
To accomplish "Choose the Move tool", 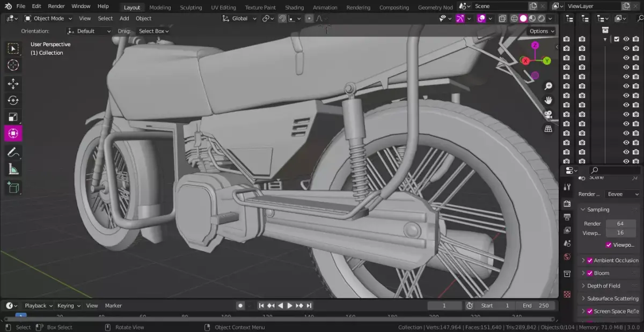I will coord(13,84).
